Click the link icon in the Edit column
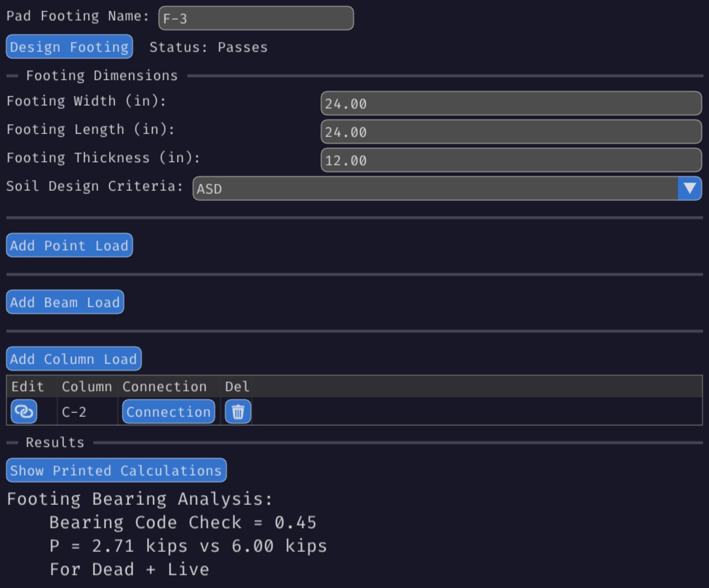The image size is (709, 588). pos(24,411)
